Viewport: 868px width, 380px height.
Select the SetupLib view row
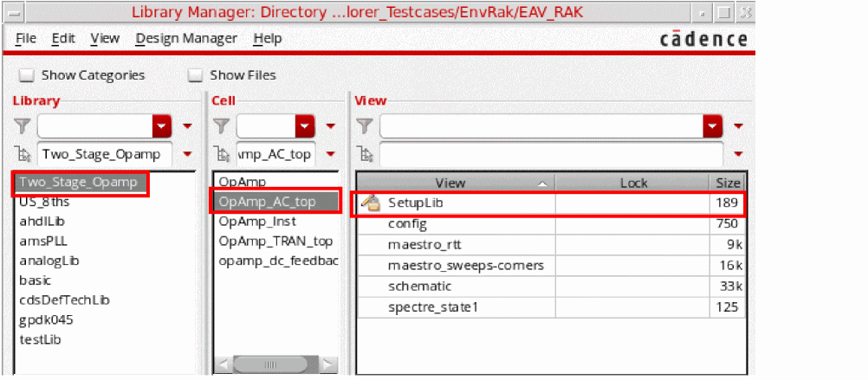pos(550,203)
